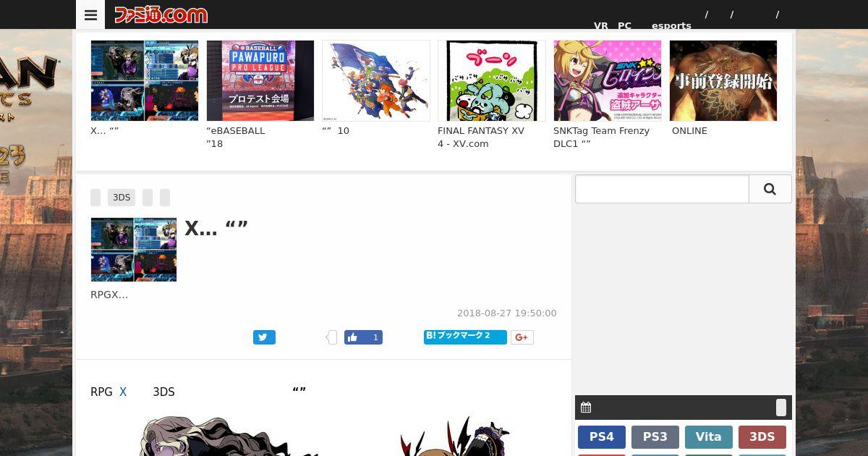Open the dragon tattoo pre-registration thumbnail
Image resolution: width=868 pixels, height=456 pixels.
tap(723, 80)
